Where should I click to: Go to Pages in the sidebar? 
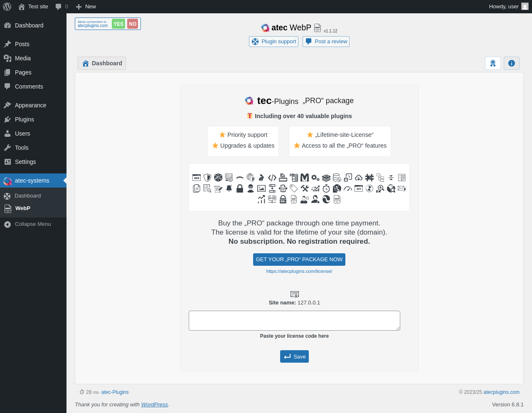pos(33,72)
